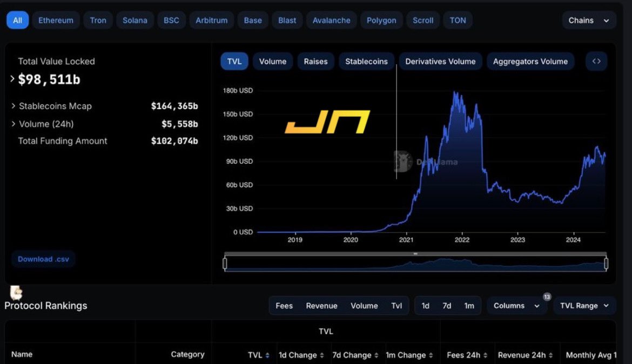Click the embed chart code icon
The width and height of the screenshot is (632, 364).
pos(596,61)
